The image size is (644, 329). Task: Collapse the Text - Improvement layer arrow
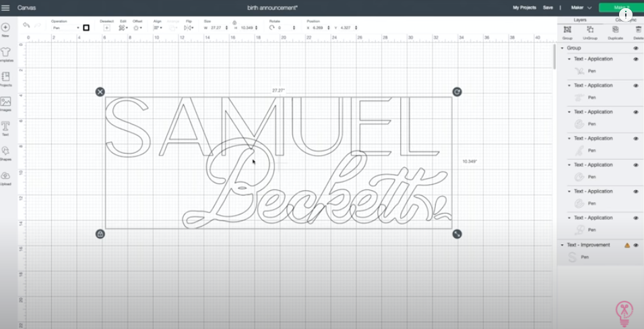pyautogui.click(x=562, y=245)
